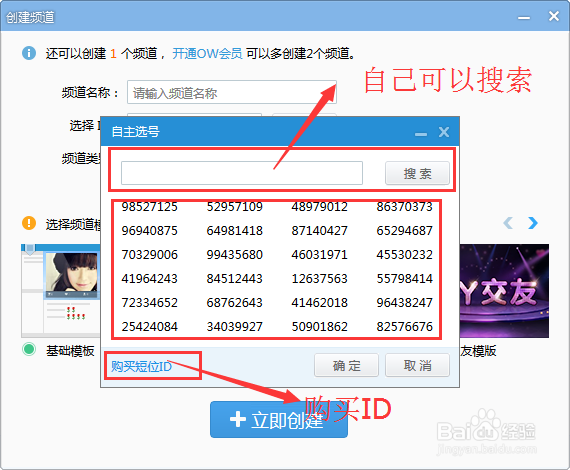
Task: Click the 搜索 button
Action: click(417, 173)
